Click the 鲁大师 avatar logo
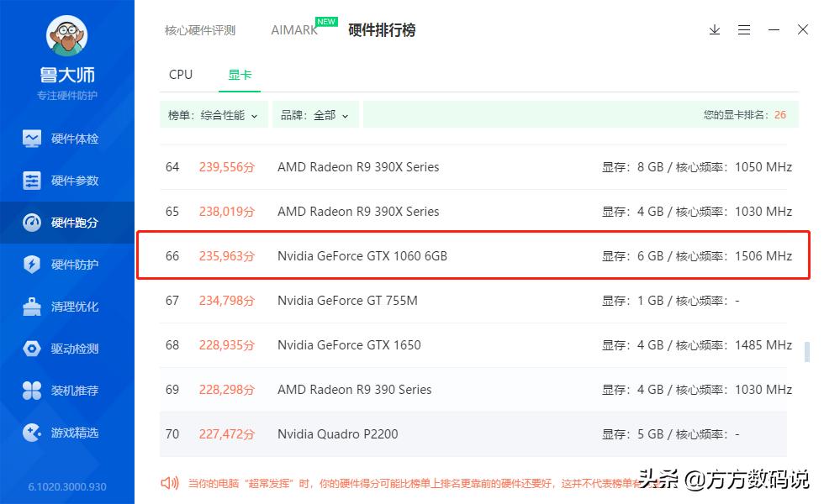 67,36
